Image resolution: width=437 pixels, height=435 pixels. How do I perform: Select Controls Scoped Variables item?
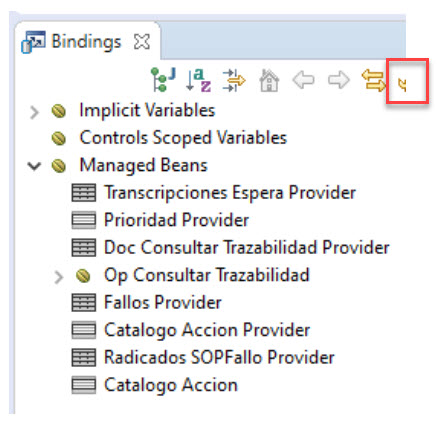coord(183,138)
